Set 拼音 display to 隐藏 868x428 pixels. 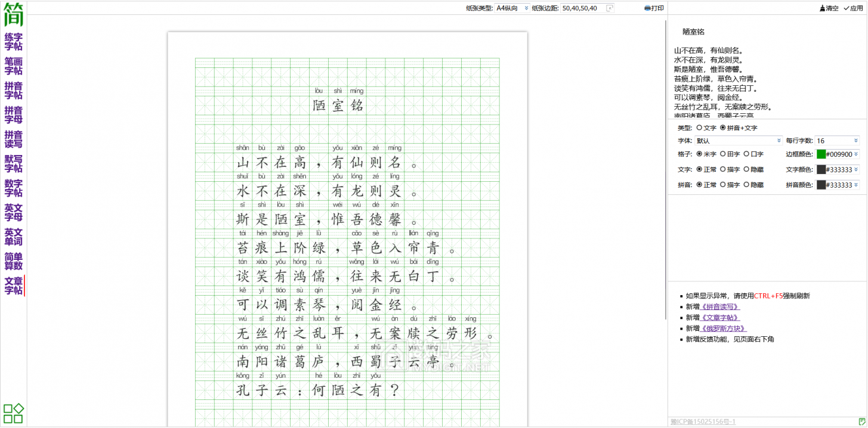(x=747, y=185)
